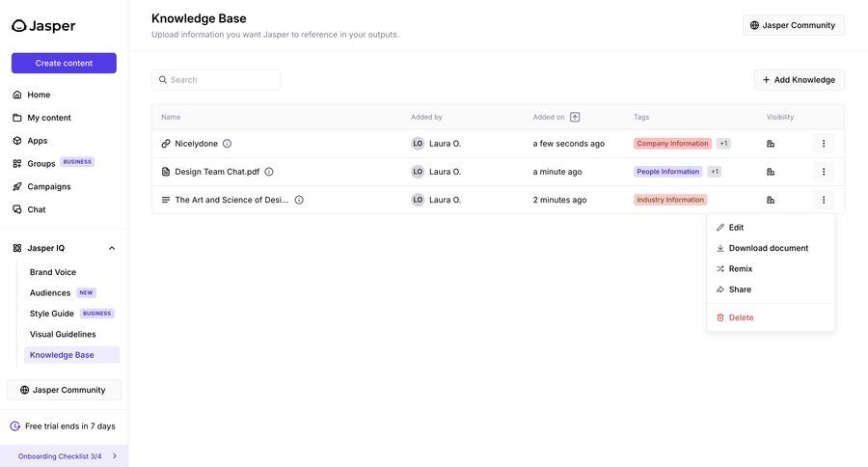Click '2 minutes ago' cell
This screenshot has height=467, width=868.
pos(559,200)
